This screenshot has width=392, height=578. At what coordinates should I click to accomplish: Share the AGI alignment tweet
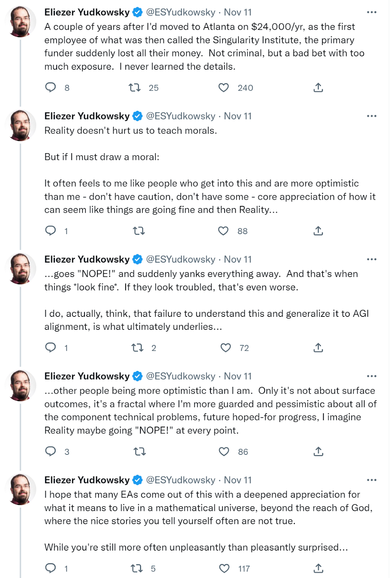(x=318, y=348)
